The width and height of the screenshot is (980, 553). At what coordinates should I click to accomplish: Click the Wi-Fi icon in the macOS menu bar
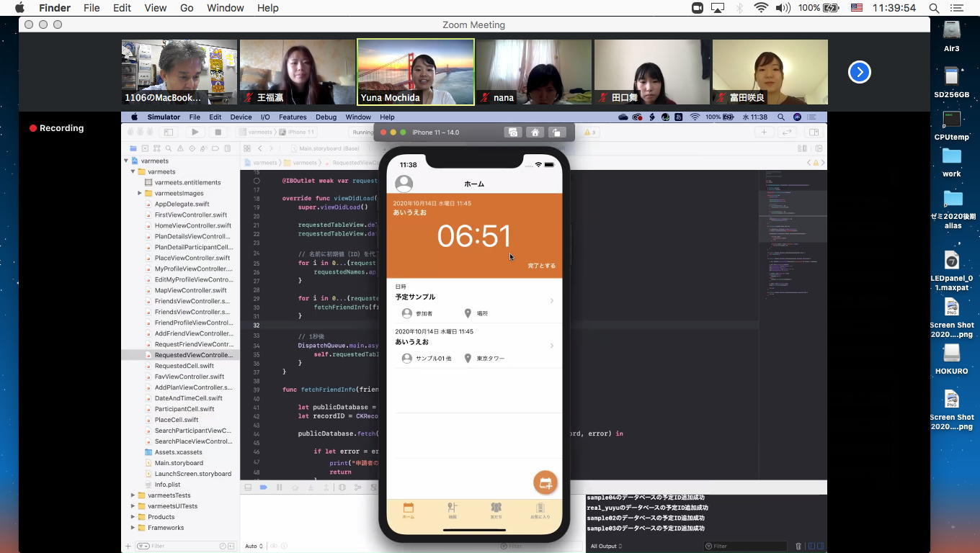(x=761, y=8)
